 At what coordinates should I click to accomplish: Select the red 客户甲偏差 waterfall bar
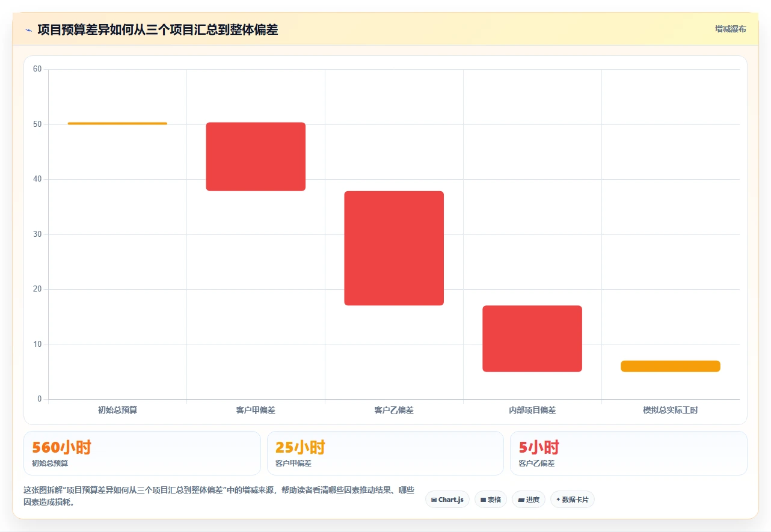256,156
